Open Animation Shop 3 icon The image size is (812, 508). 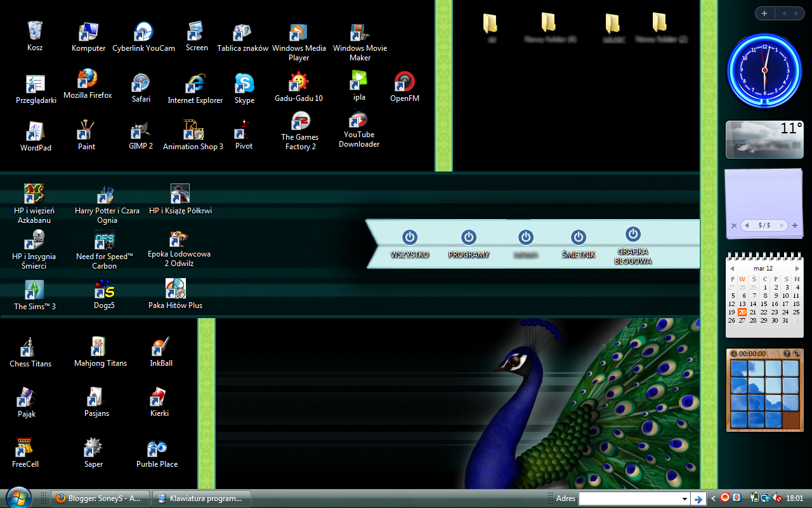click(193, 135)
